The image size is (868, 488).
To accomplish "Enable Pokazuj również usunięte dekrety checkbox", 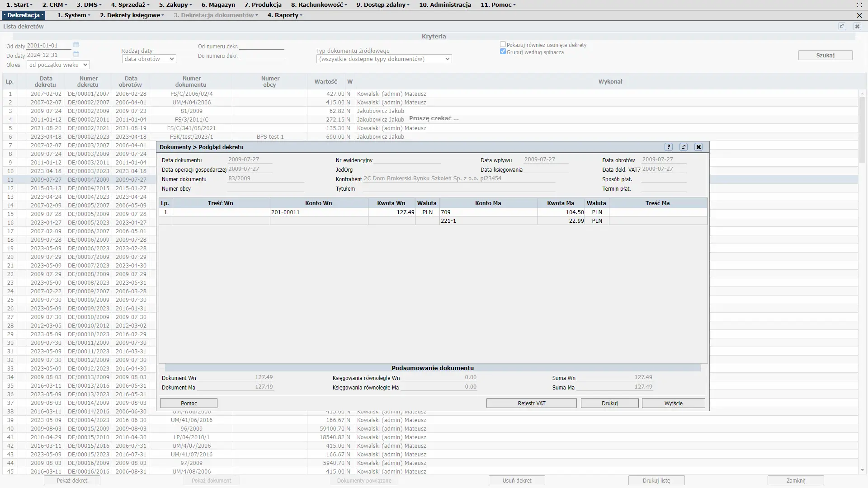I will pos(503,44).
